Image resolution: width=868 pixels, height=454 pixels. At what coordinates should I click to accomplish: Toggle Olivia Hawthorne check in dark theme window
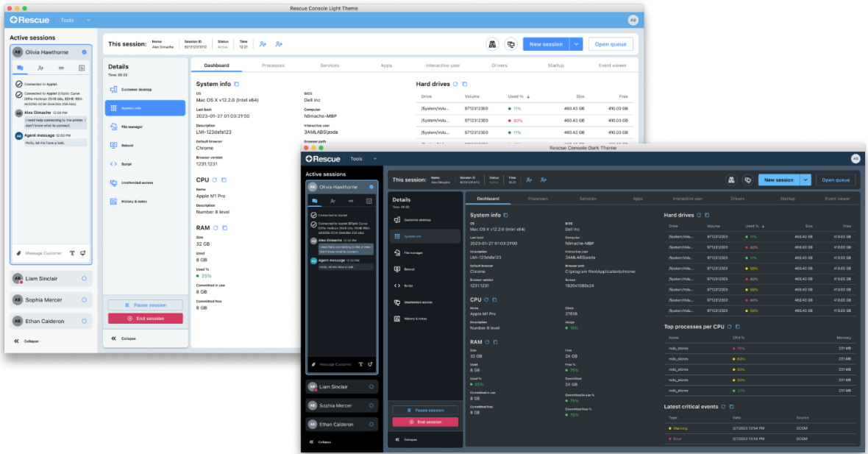click(x=371, y=187)
